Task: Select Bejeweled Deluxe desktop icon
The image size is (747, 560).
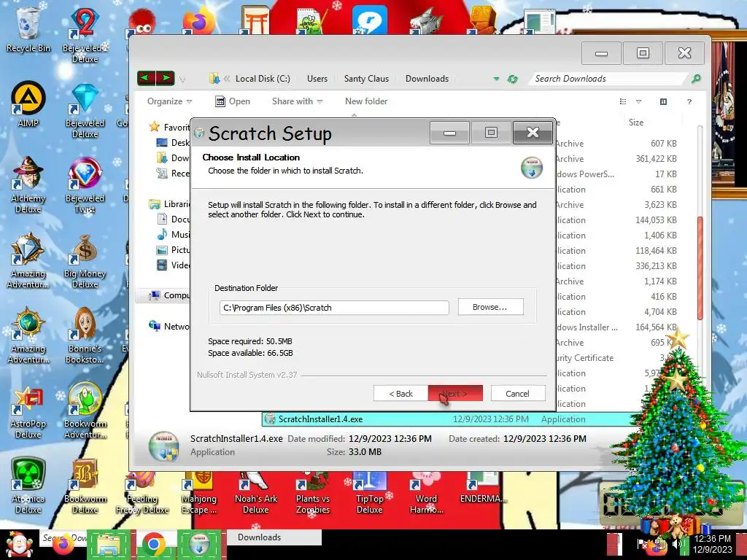Action: click(x=85, y=111)
